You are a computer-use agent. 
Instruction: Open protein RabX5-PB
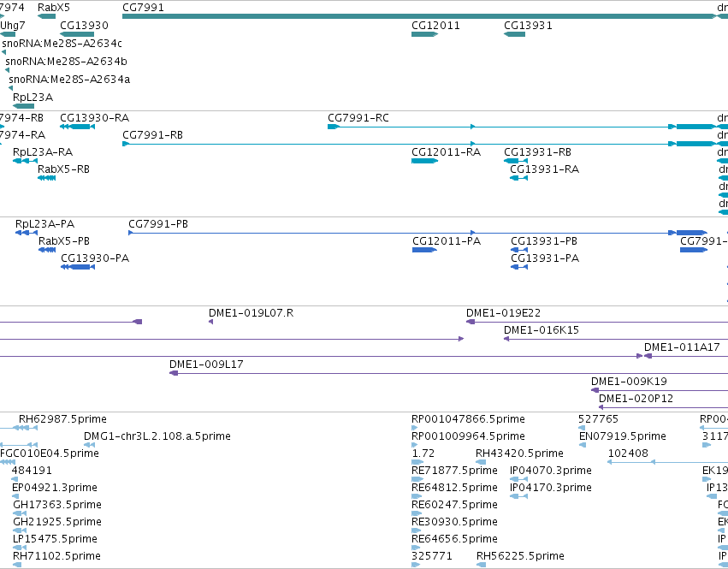[x=47, y=250]
